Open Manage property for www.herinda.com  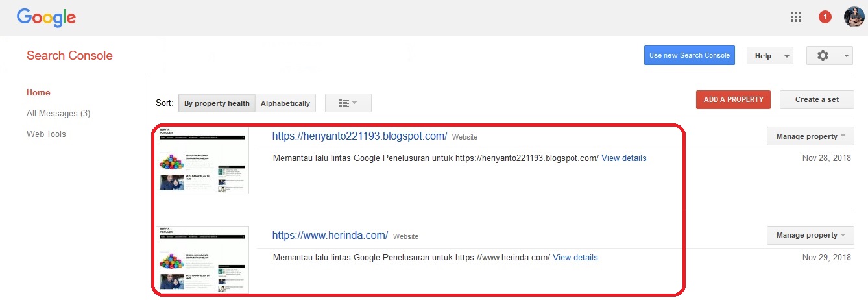(810, 235)
